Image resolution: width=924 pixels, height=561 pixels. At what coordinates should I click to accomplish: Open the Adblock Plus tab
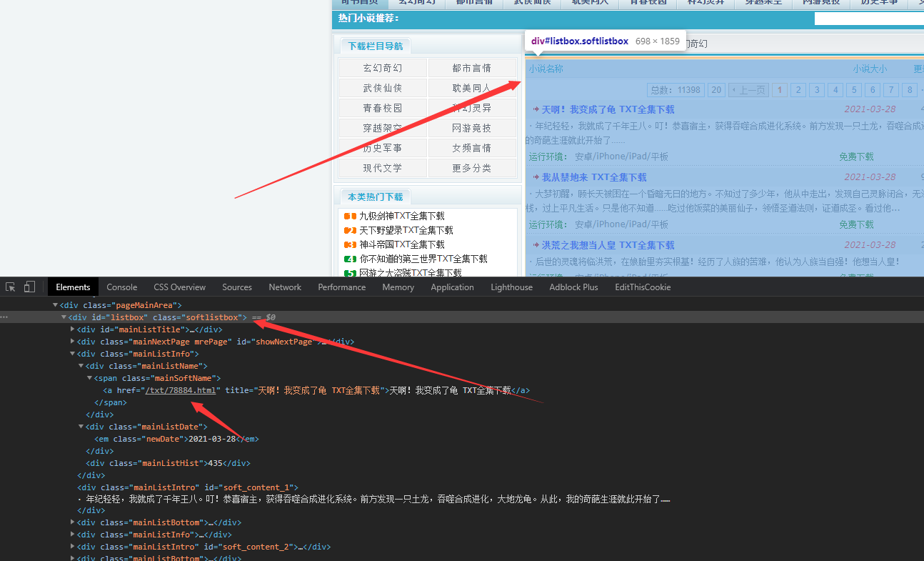[573, 287]
